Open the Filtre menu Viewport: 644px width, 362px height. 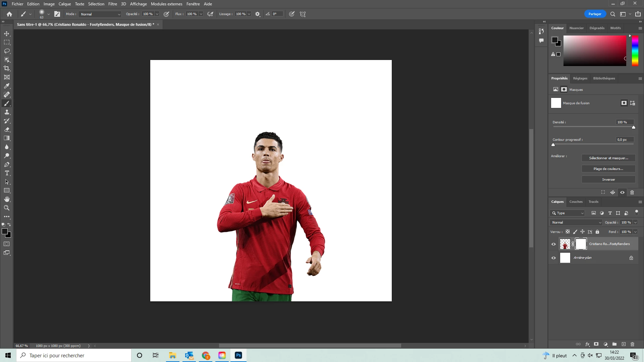tap(112, 4)
